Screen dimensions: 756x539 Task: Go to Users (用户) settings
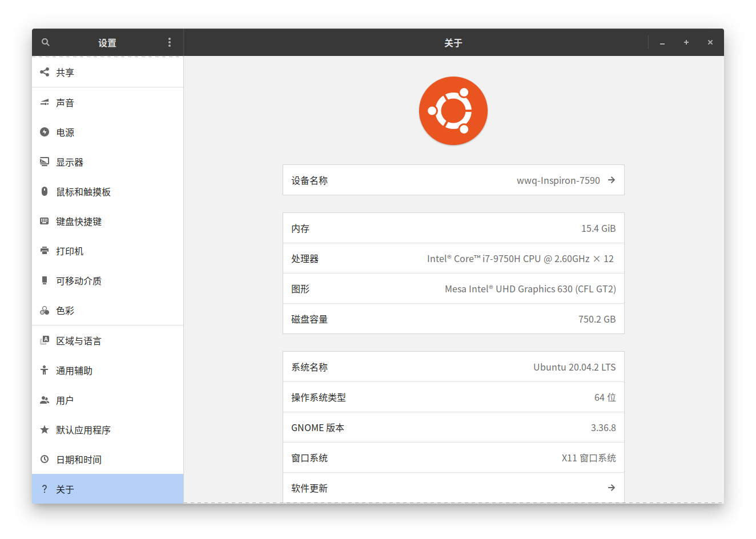tap(65, 400)
